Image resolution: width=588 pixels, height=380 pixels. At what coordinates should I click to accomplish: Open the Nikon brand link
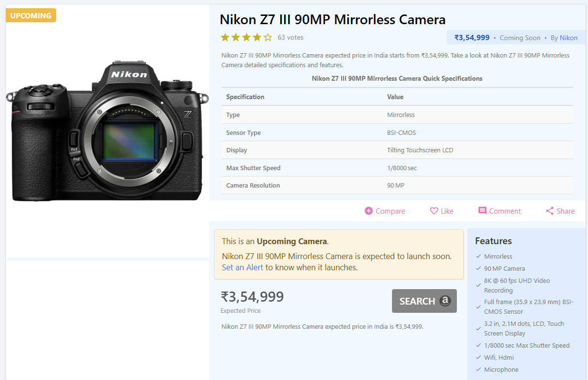569,38
